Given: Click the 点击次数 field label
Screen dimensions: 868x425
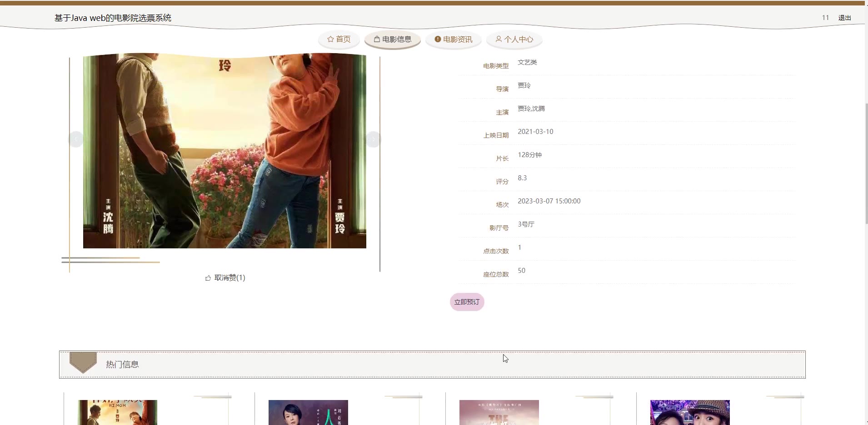Looking at the screenshot, I should pyautogui.click(x=496, y=251).
